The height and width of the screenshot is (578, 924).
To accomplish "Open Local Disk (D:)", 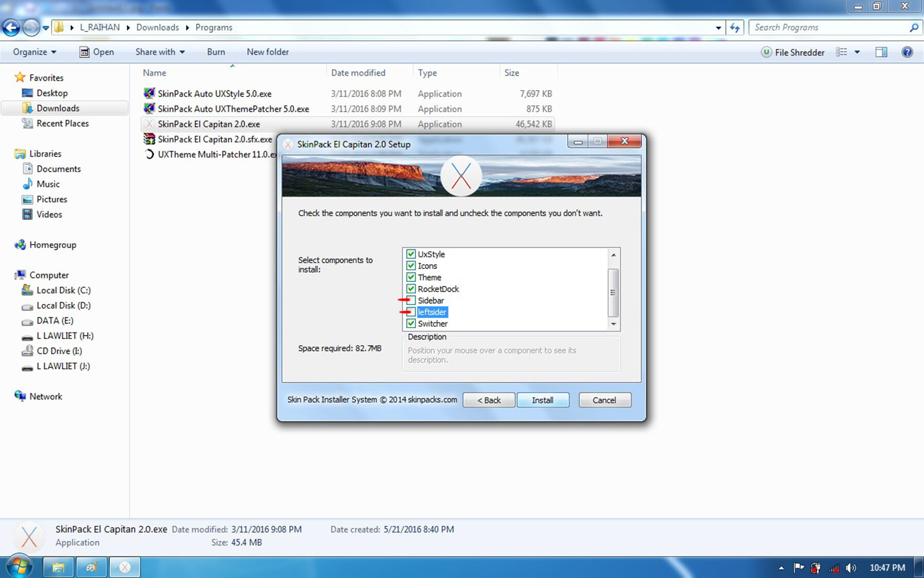I will (x=63, y=306).
